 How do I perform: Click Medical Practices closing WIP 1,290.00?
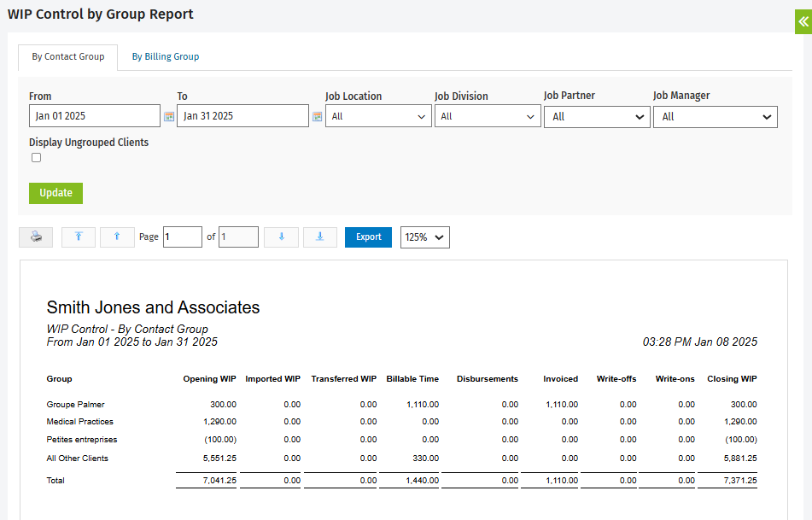740,422
